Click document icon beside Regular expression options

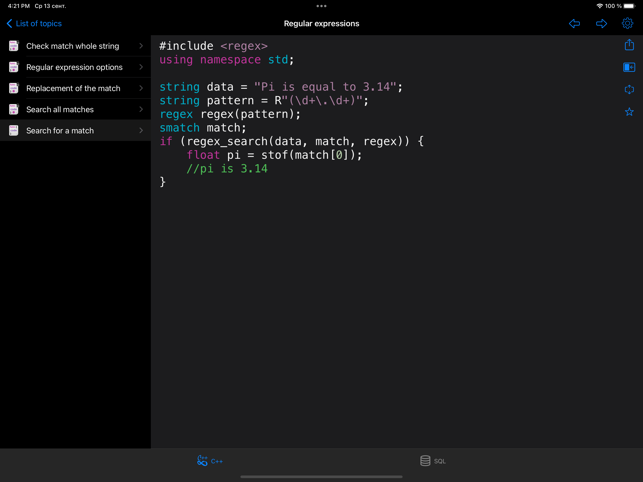pyautogui.click(x=14, y=67)
